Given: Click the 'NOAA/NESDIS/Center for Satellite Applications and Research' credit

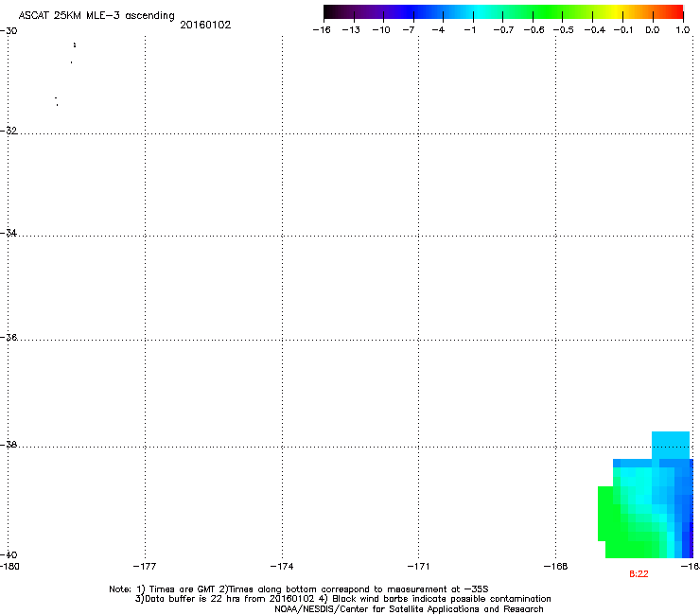Looking at the screenshot, I should (x=409, y=609).
